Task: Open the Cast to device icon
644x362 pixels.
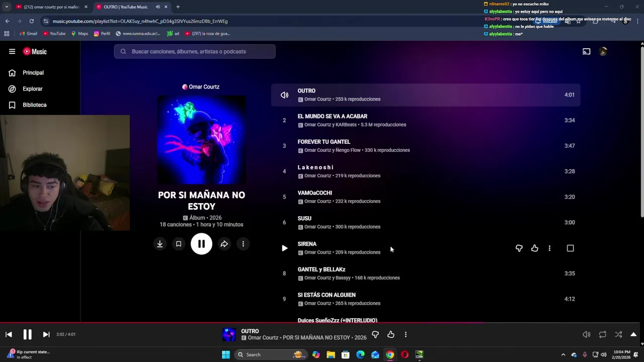Action: [586, 51]
